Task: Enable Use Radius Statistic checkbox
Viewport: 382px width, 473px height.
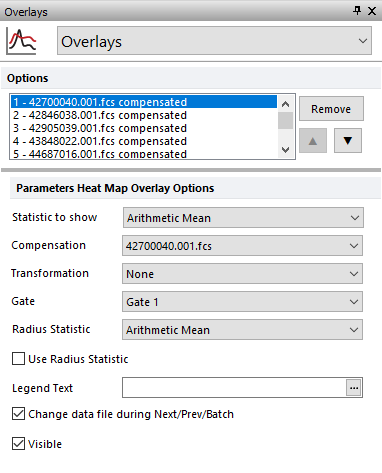Action: (18, 359)
